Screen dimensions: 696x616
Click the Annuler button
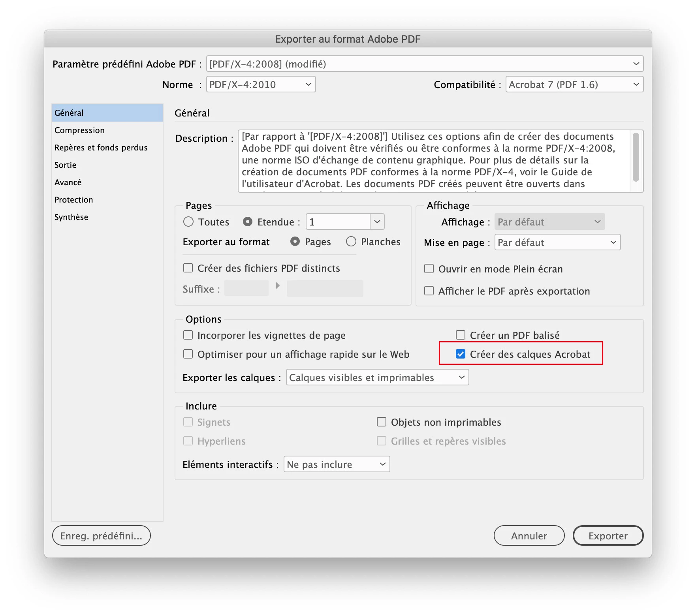(x=529, y=535)
